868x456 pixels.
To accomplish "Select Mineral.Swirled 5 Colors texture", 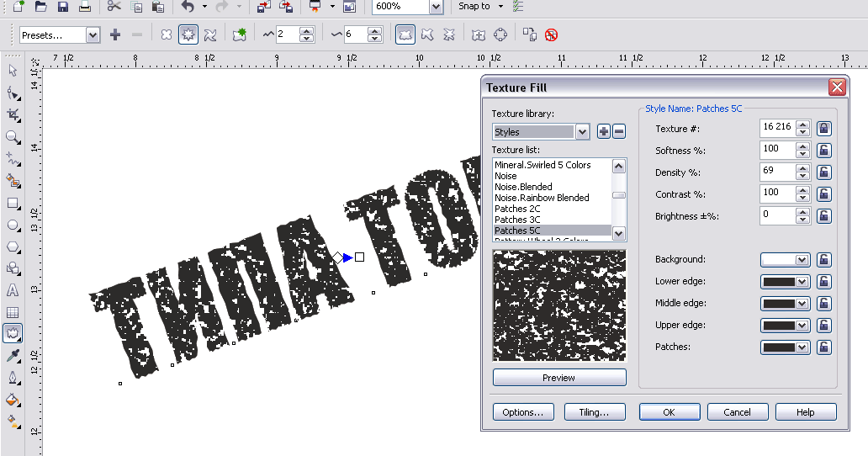I will (552, 165).
